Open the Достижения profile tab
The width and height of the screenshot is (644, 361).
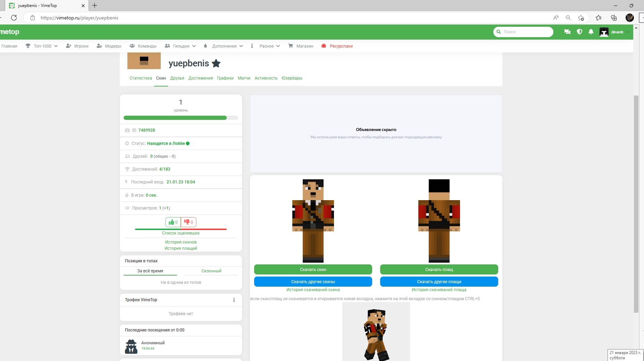click(x=200, y=78)
